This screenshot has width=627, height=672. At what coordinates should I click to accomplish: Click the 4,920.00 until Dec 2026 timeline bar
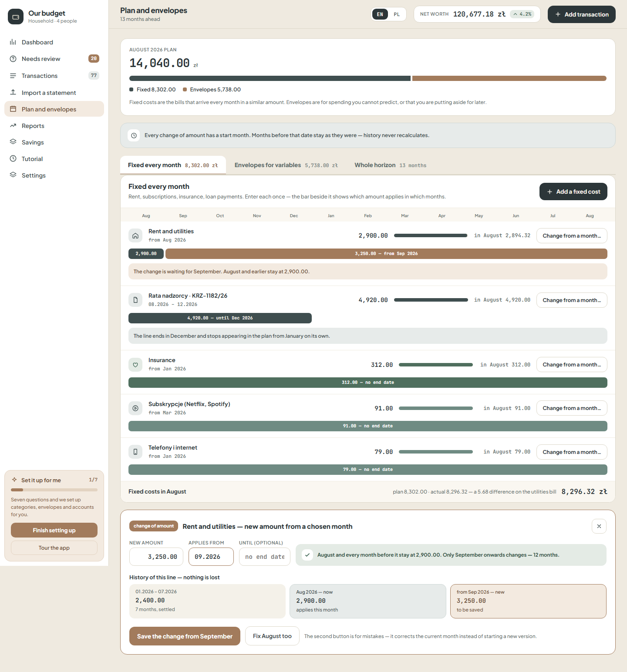pos(220,318)
